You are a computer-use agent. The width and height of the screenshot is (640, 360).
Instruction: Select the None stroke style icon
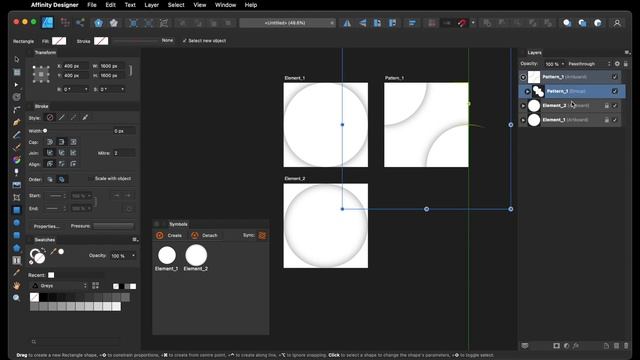point(50,118)
